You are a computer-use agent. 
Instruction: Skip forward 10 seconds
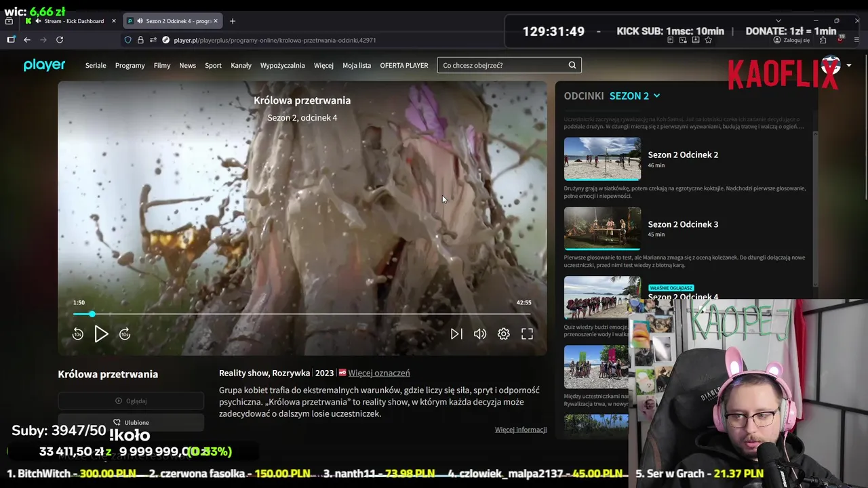tap(125, 333)
